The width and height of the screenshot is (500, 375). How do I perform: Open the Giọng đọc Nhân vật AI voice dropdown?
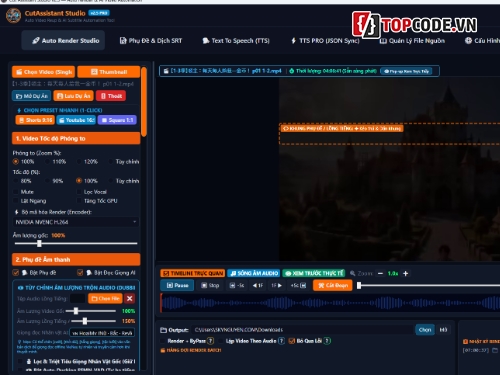[x=102, y=333]
